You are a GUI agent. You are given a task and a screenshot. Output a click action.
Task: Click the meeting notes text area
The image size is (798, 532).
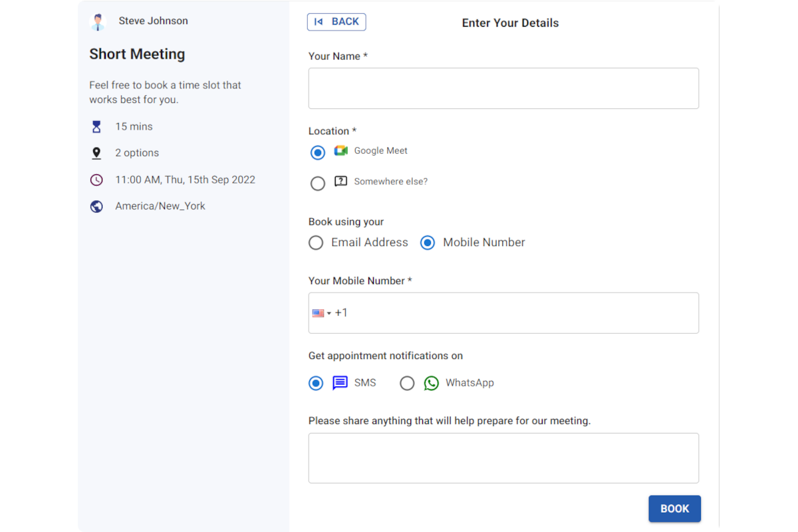coord(503,458)
